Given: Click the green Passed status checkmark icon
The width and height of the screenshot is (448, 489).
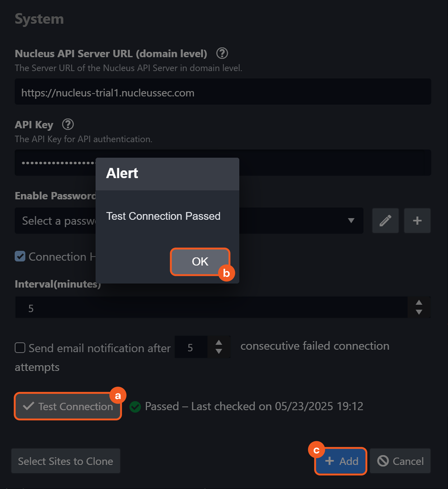Looking at the screenshot, I should [135, 407].
